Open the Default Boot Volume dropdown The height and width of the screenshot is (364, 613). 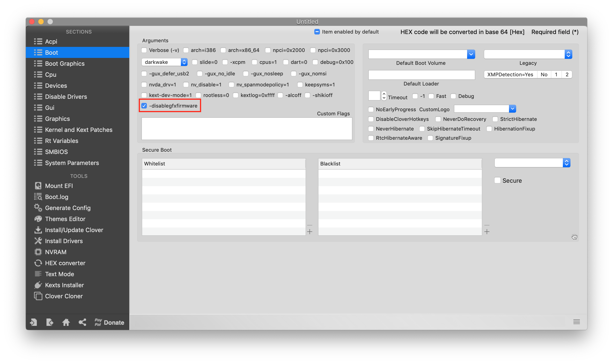(471, 54)
